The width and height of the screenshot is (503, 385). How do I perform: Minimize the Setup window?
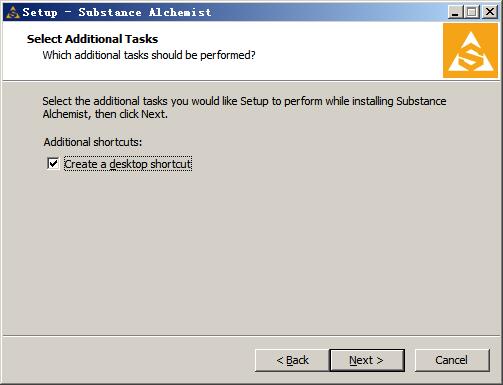coord(455,12)
